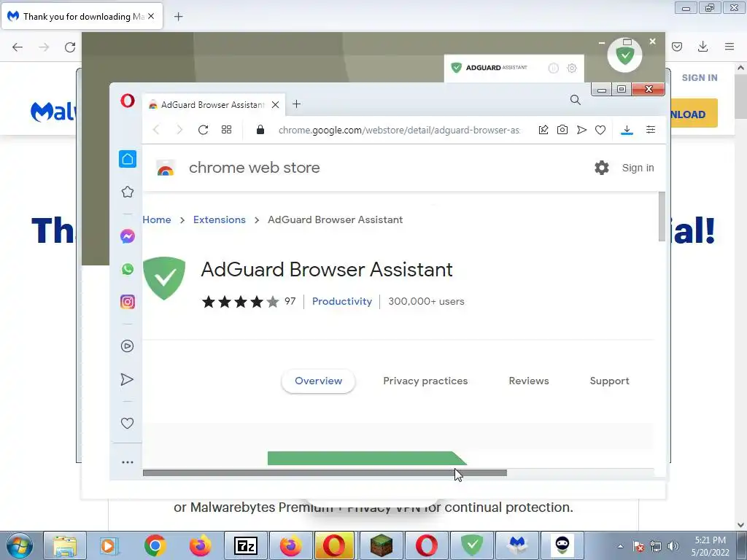Image resolution: width=747 pixels, height=560 pixels.
Task: Reload the Chrome Web Store page in Opera
Action: (203, 130)
